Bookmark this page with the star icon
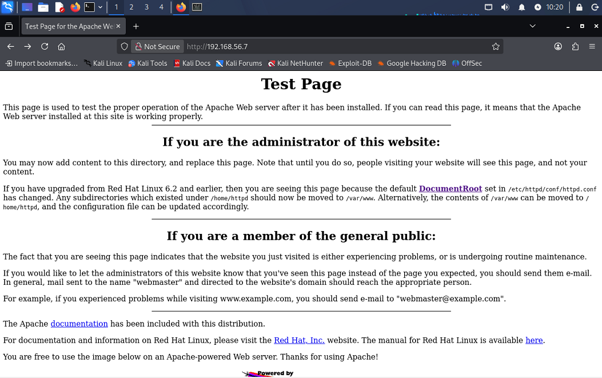The height and width of the screenshot is (378, 602). pos(496,46)
